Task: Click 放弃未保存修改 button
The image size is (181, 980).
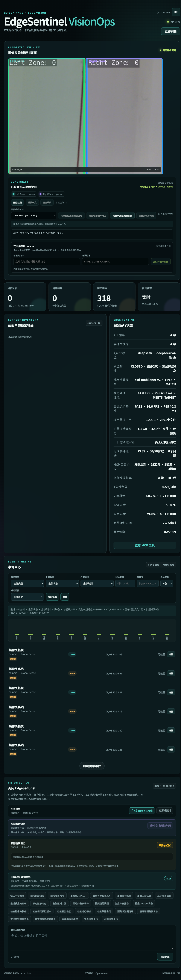Action: pos(146,216)
